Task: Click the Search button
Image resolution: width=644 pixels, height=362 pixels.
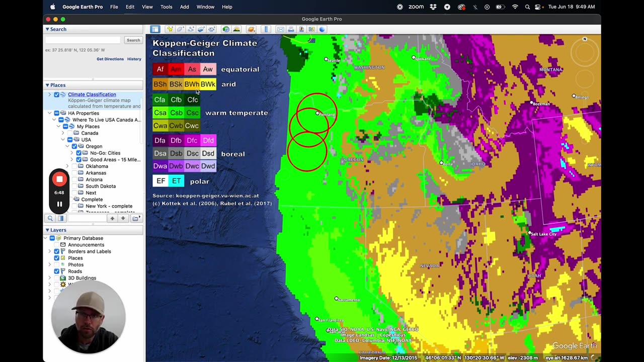Action: 133,40
